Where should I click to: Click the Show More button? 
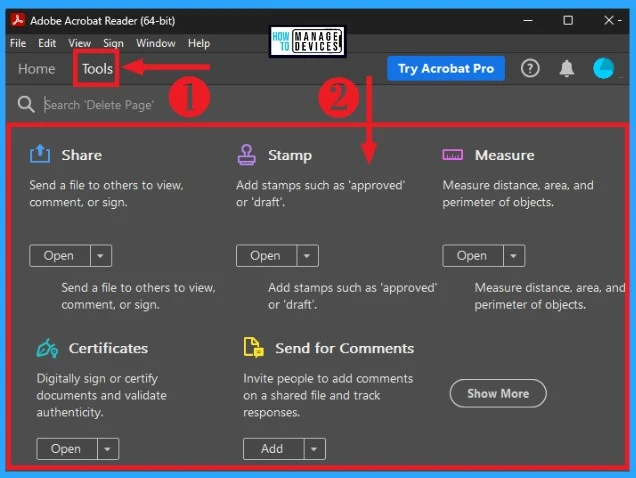(x=498, y=393)
